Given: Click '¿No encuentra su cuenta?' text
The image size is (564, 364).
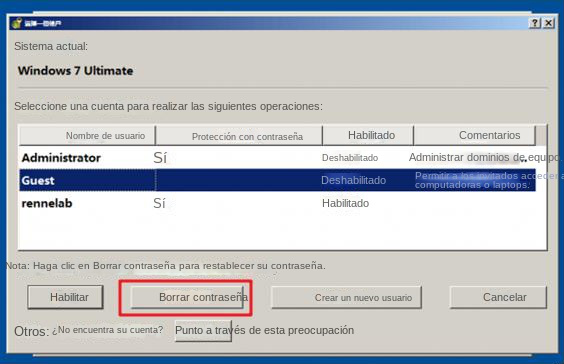Looking at the screenshot, I should [x=108, y=330].
